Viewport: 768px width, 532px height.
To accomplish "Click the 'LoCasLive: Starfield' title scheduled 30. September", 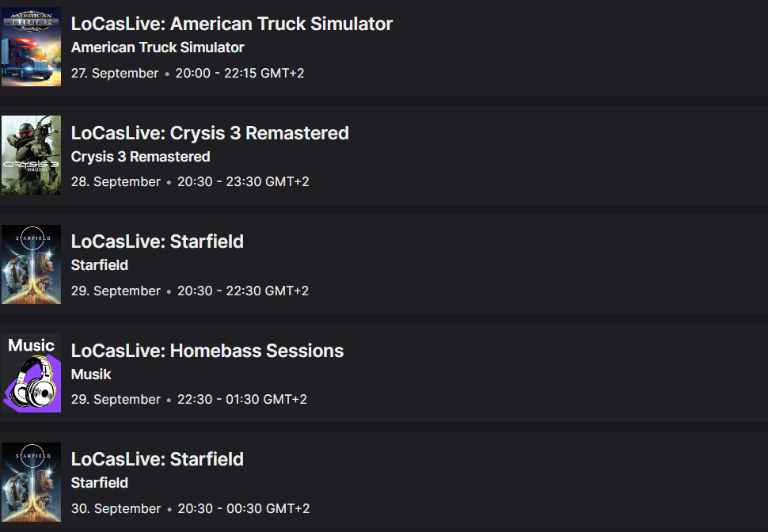I will (157, 459).
